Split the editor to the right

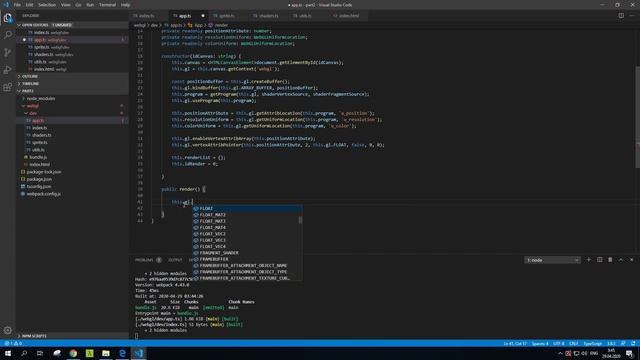click(x=621, y=16)
